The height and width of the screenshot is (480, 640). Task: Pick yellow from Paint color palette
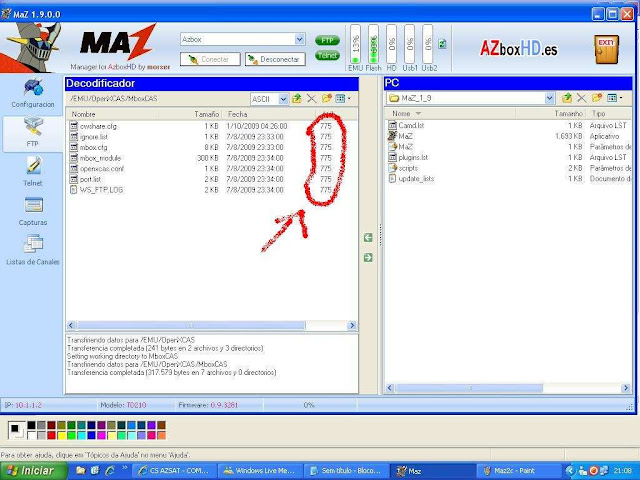tap(61, 435)
